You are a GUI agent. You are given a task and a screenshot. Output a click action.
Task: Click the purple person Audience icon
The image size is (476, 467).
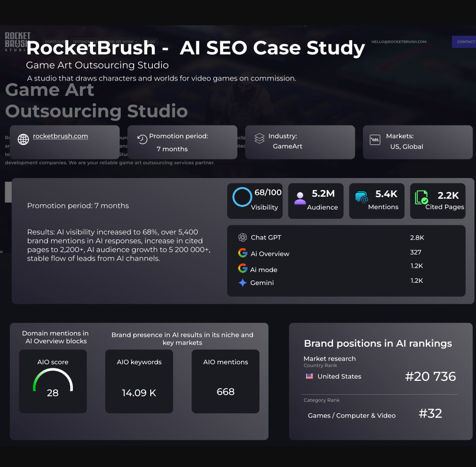[300, 198]
